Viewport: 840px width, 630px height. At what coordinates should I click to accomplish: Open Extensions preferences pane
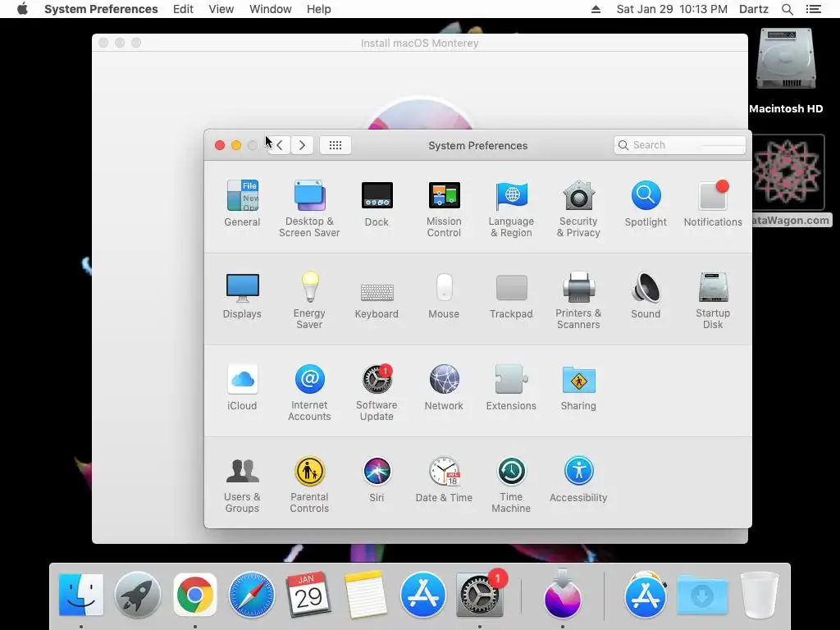tap(511, 387)
